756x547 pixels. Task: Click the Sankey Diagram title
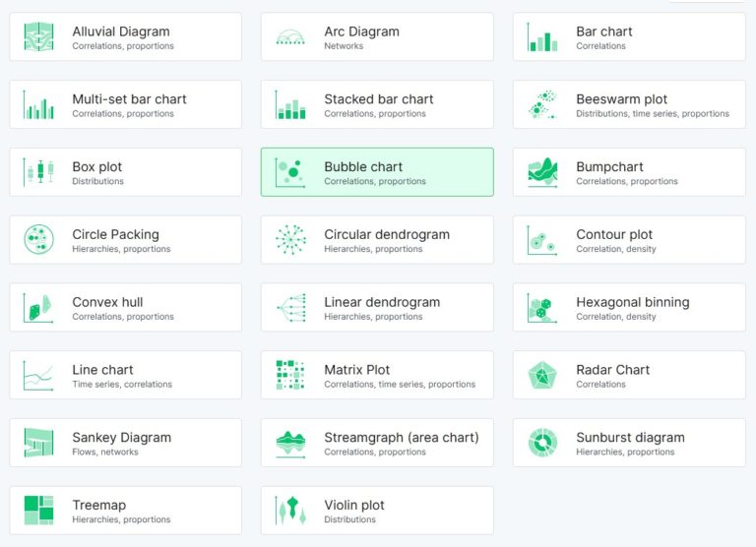(x=121, y=438)
